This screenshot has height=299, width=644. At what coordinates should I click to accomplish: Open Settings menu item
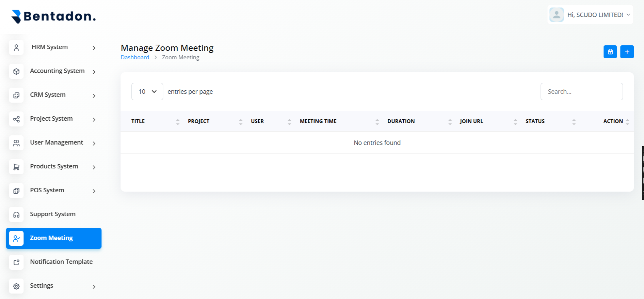pyautogui.click(x=54, y=286)
